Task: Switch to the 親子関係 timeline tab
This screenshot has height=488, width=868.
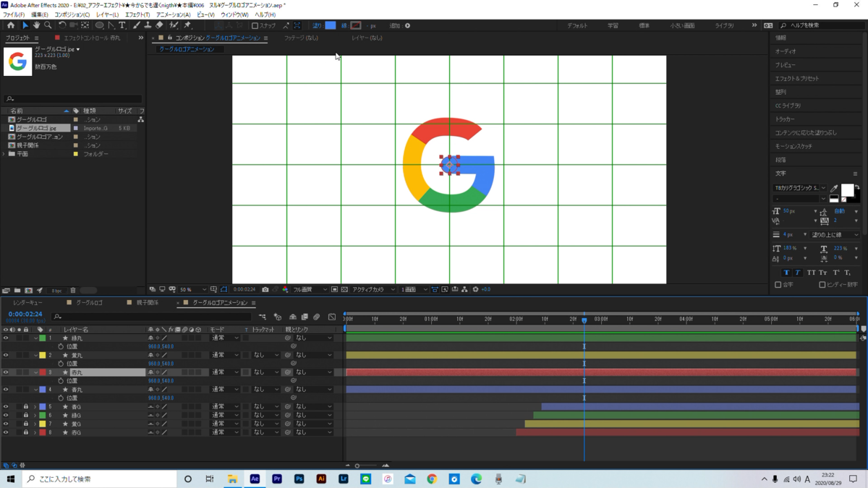Action: tap(147, 303)
